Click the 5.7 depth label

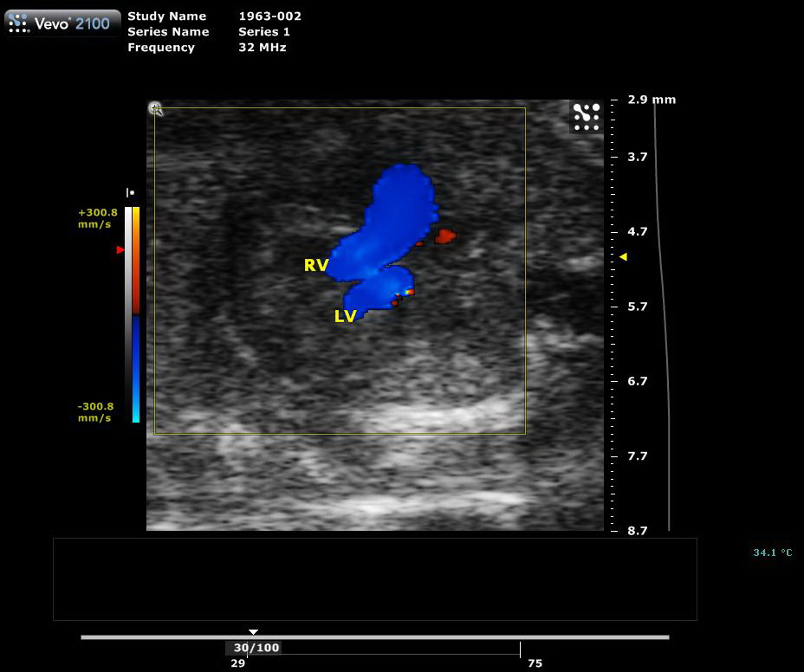tap(638, 307)
